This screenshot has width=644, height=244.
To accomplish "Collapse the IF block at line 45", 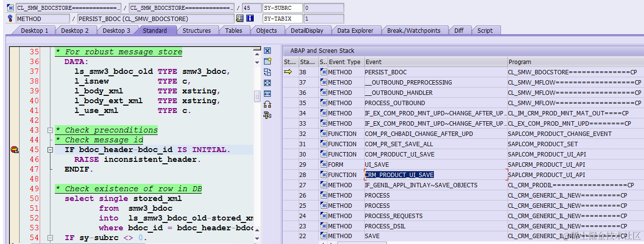I will coord(50,150).
